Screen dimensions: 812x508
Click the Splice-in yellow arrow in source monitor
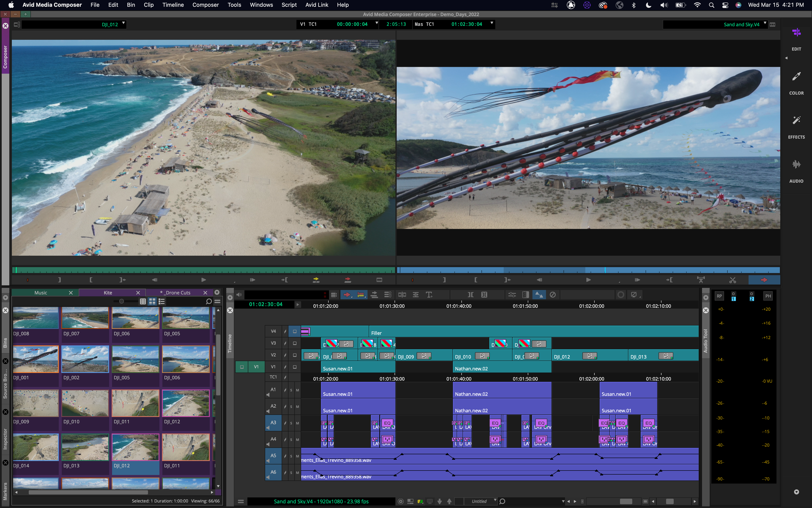click(316, 280)
